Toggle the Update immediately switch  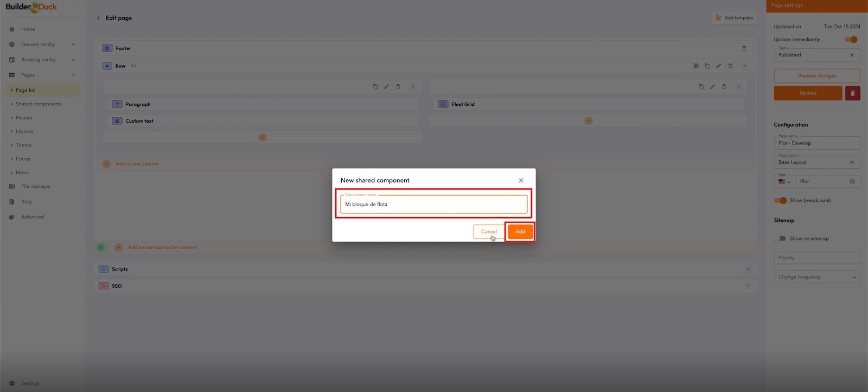click(x=851, y=40)
